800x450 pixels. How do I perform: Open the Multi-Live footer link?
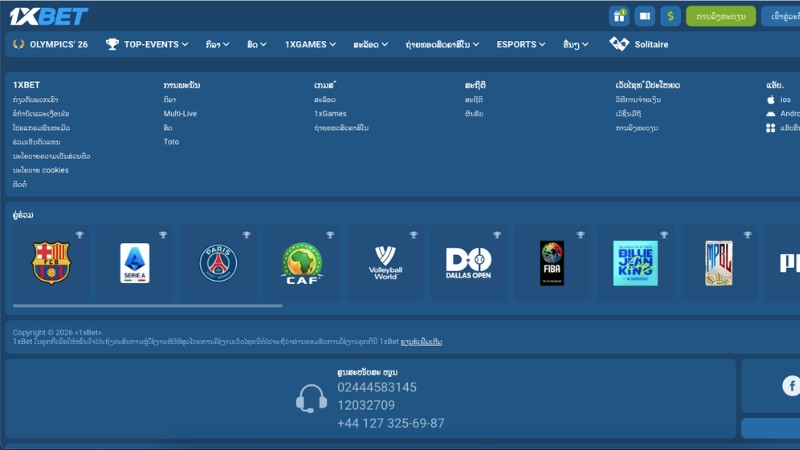pyautogui.click(x=181, y=114)
